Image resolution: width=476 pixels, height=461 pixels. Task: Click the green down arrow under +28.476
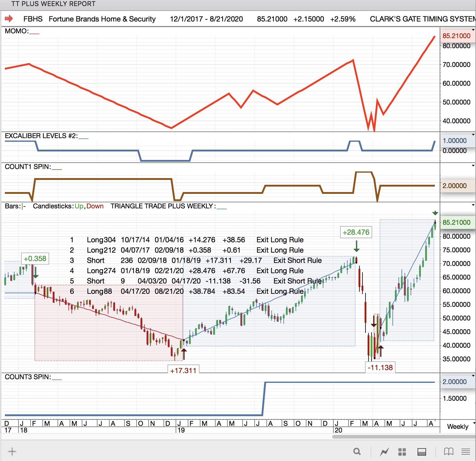(357, 246)
